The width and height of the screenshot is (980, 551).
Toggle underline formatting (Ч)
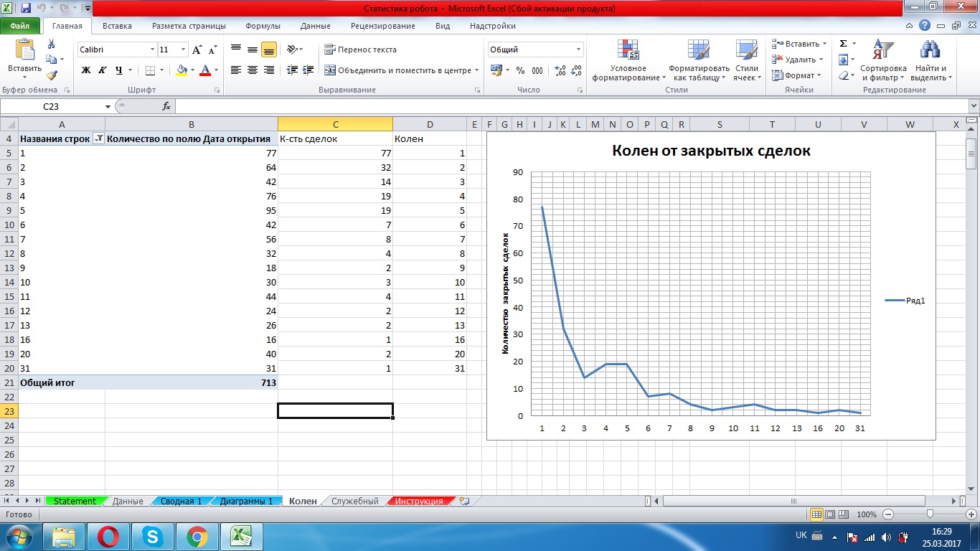tap(119, 70)
